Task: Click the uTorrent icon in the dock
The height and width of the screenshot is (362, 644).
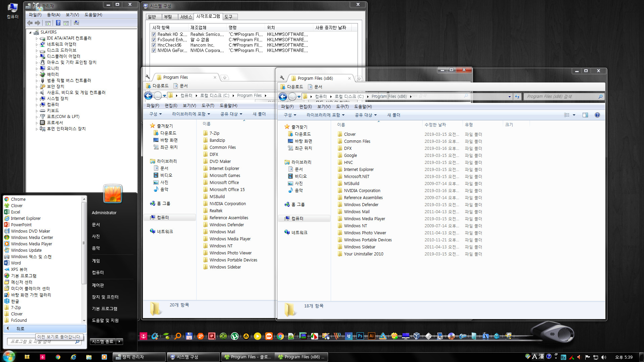Action: point(234,336)
